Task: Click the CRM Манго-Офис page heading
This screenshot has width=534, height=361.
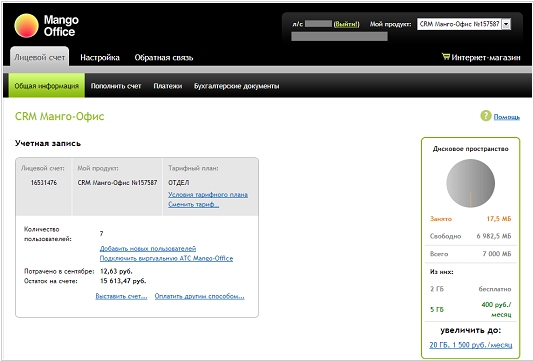Action: pyautogui.click(x=60, y=116)
